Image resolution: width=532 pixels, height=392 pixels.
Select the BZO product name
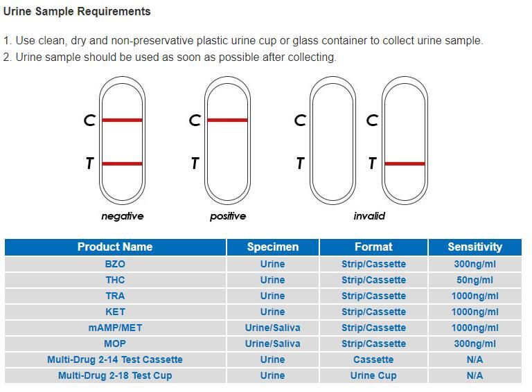pyautogui.click(x=115, y=265)
